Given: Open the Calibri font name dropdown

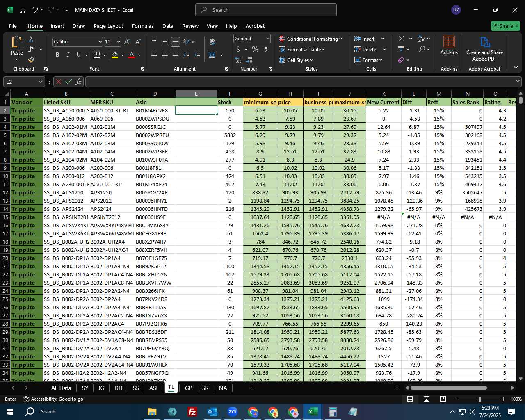Looking at the screenshot, I should [100, 42].
